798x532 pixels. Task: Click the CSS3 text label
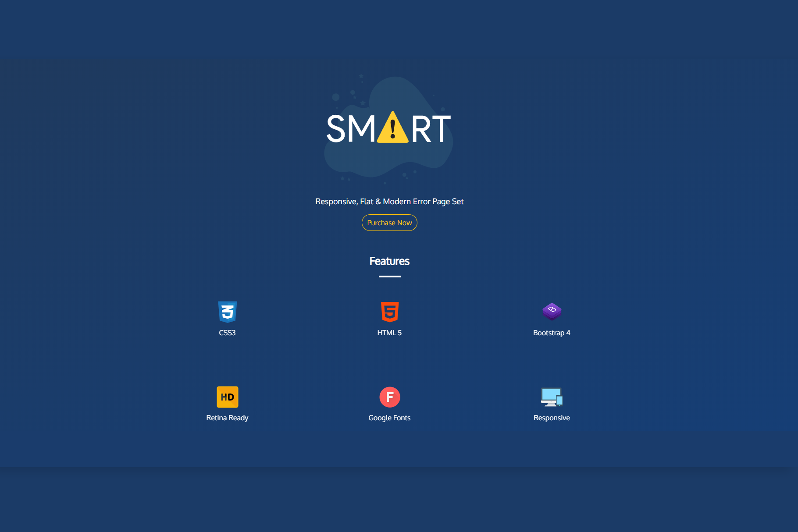click(227, 333)
